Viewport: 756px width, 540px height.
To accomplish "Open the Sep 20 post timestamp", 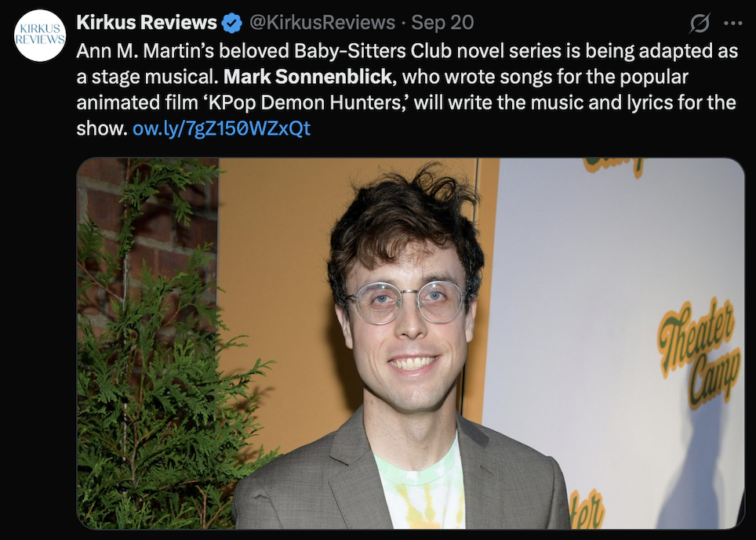I will tap(442, 23).
